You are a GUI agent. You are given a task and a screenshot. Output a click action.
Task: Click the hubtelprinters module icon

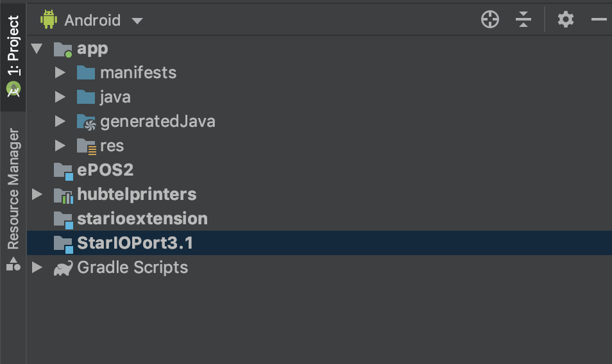63,195
